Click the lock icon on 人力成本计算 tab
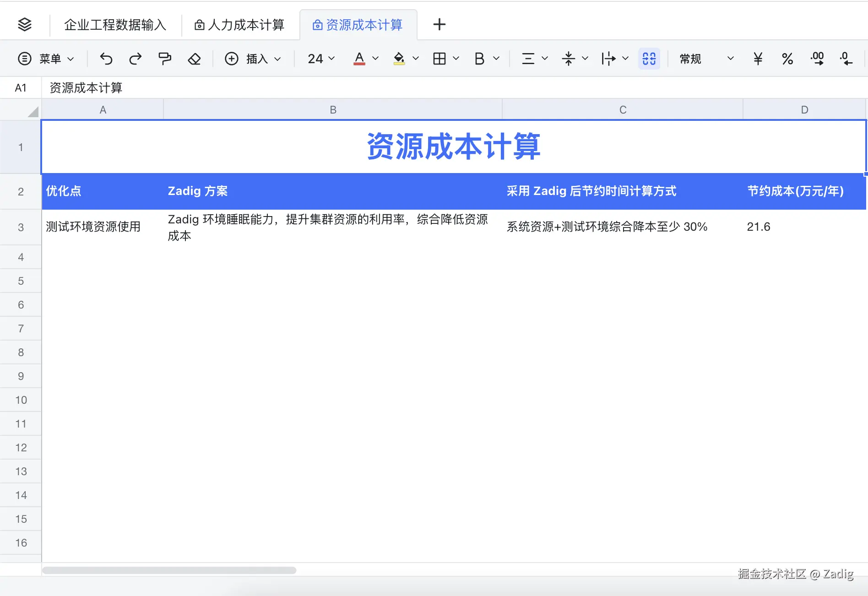This screenshot has width=868, height=596. (199, 25)
